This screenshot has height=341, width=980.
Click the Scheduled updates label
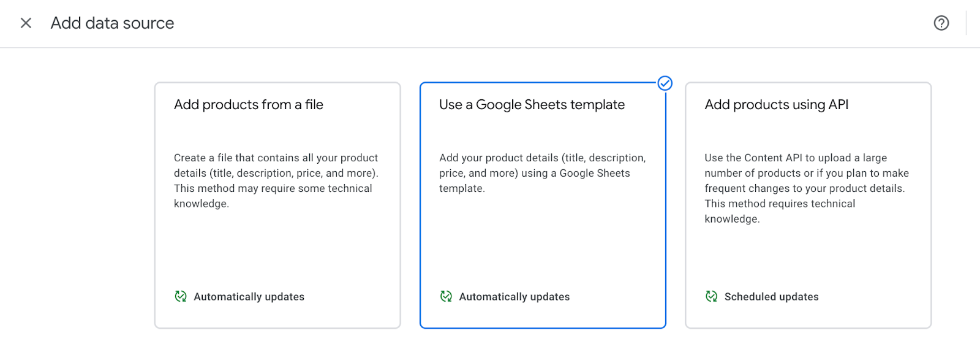click(772, 297)
